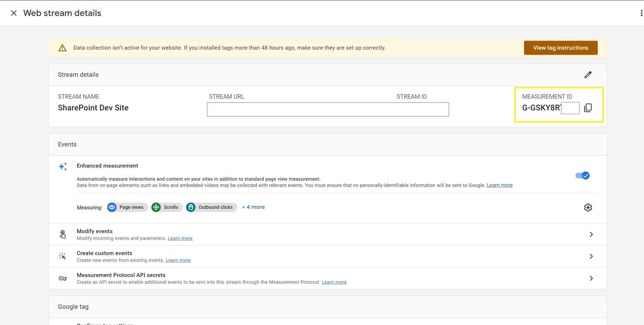Viewport: 644px width, 325px height.
Task: Open Learn more about Enhanced measurement
Action: click(499, 185)
